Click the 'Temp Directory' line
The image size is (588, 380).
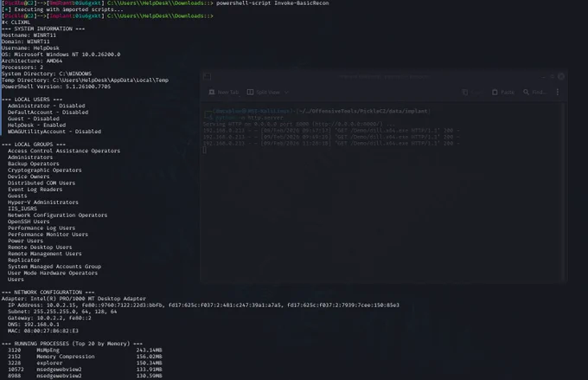pos(85,80)
